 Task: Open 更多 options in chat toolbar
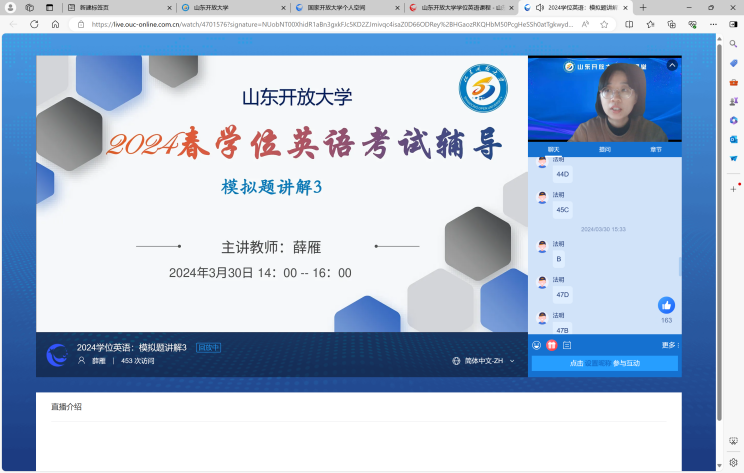[669, 345]
